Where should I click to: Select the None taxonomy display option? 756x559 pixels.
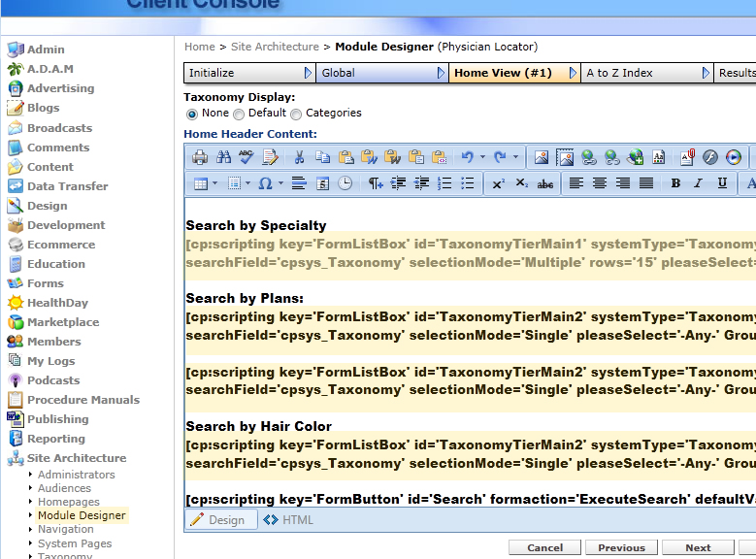pos(192,114)
